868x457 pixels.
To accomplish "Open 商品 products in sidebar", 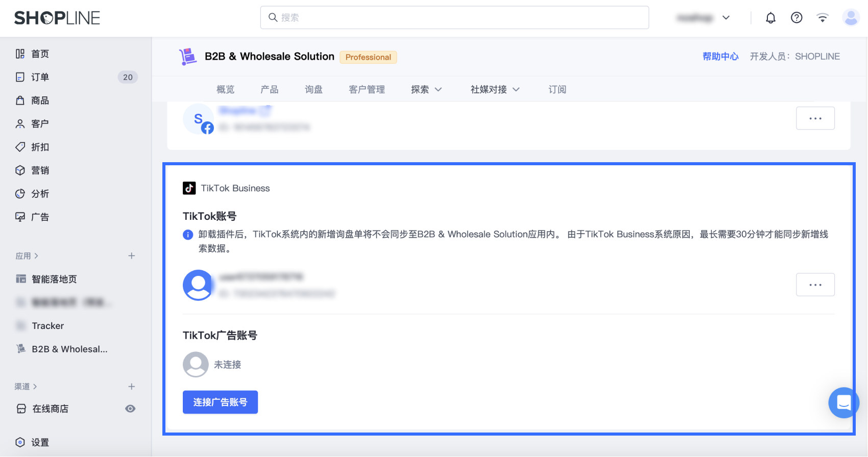I will coord(40,100).
